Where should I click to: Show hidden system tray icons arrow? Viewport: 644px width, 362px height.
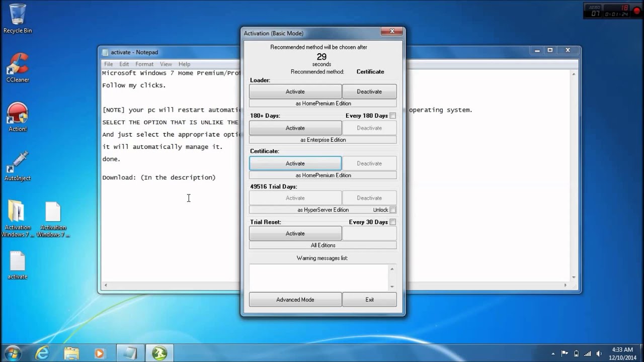(553, 353)
